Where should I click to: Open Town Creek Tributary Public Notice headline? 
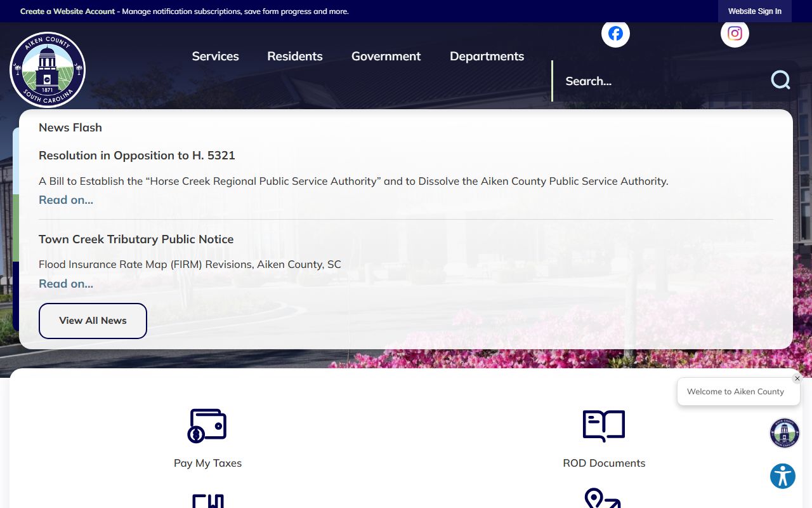136,239
